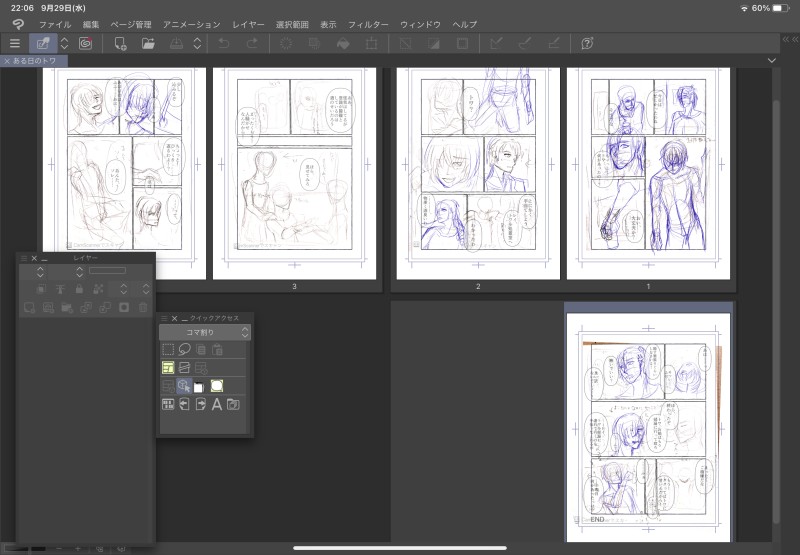Select the yellow frame border tool icon
The width and height of the screenshot is (800, 555).
[168, 367]
